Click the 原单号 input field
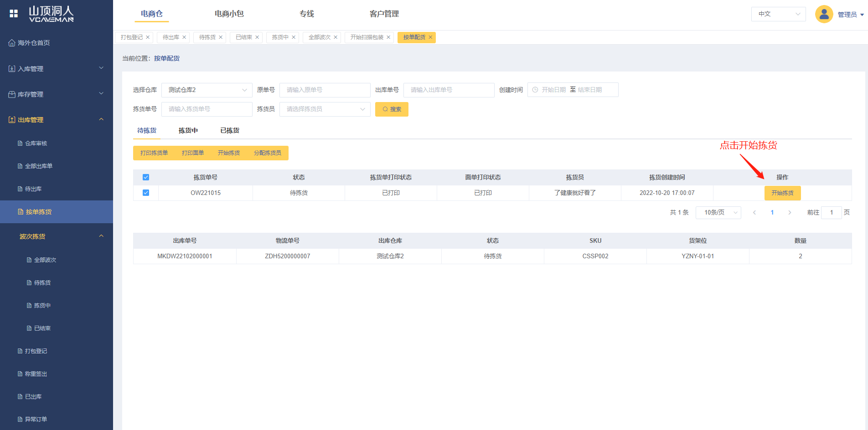 point(325,90)
